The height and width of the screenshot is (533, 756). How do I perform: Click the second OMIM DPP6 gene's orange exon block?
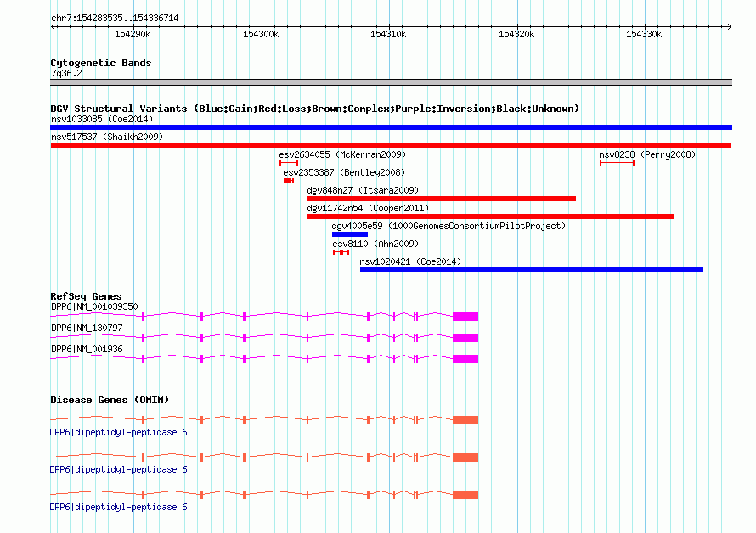[x=465, y=457]
